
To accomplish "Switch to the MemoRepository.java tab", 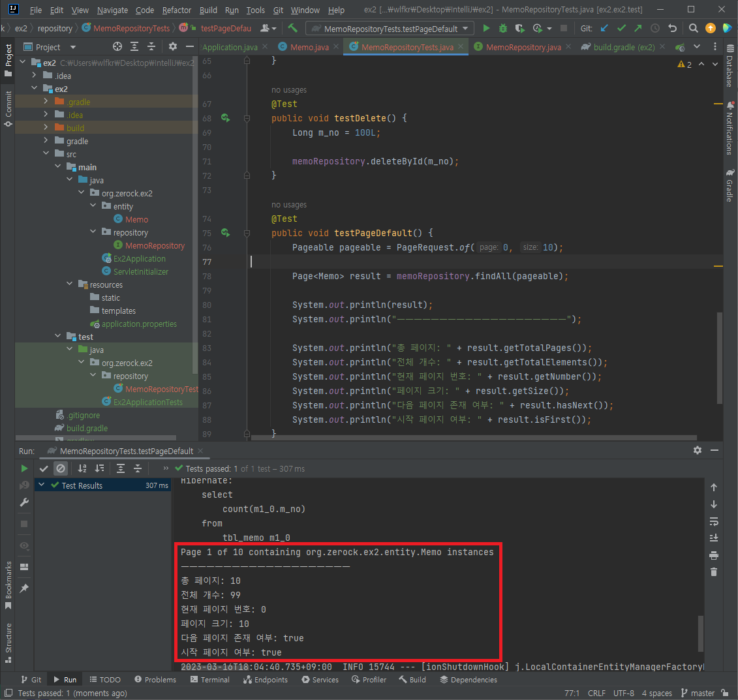I will [x=523, y=47].
